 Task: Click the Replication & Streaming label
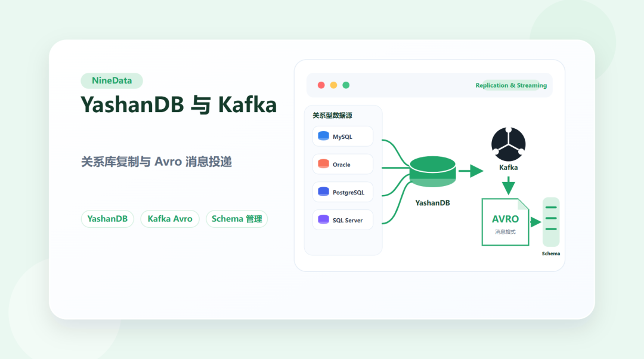(x=511, y=85)
